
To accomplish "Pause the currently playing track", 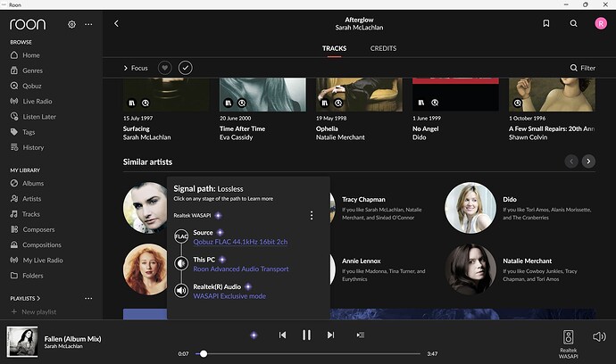I will (306, 335).
